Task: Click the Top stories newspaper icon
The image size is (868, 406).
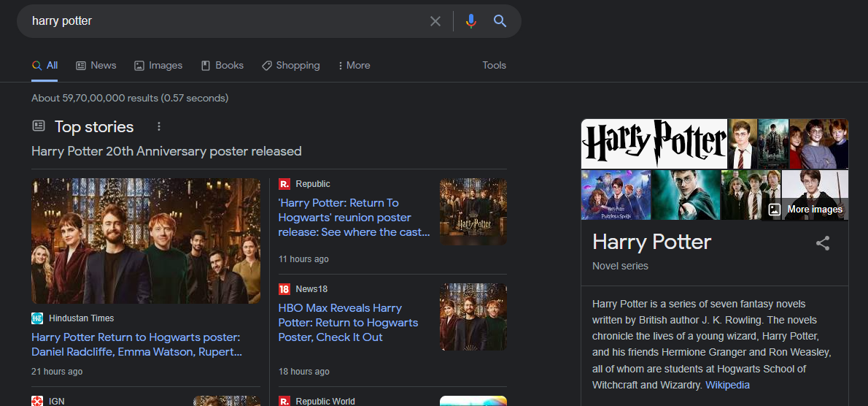Action: tap(38, 126)
